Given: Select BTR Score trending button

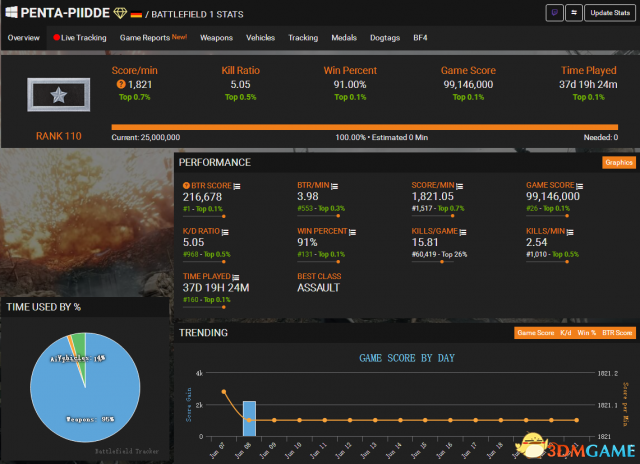Looking at the screenshot, I should [617, 333].
